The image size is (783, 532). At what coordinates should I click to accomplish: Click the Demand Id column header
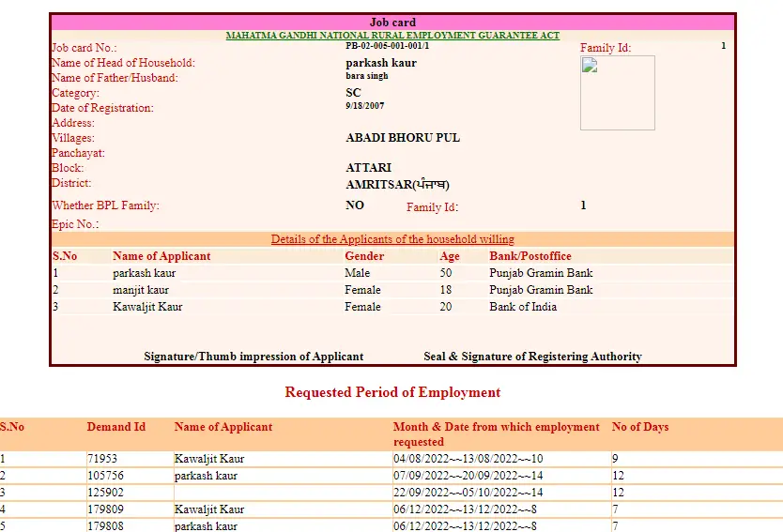(x=115, y=427)
